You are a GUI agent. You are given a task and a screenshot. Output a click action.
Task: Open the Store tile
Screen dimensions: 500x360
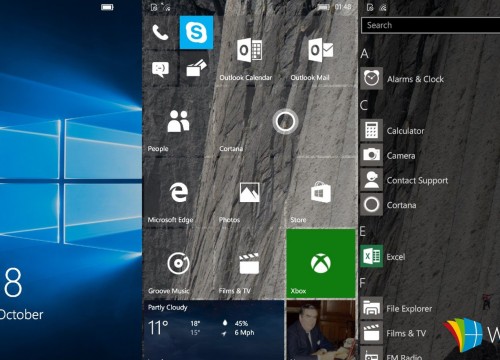pos(321,193)
